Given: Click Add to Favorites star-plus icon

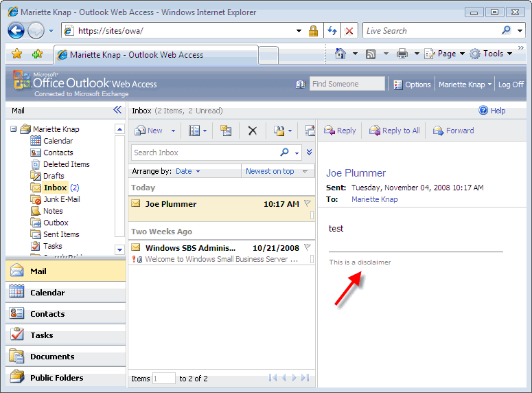Looking at the screenshot, I should [x=37, y=54].
